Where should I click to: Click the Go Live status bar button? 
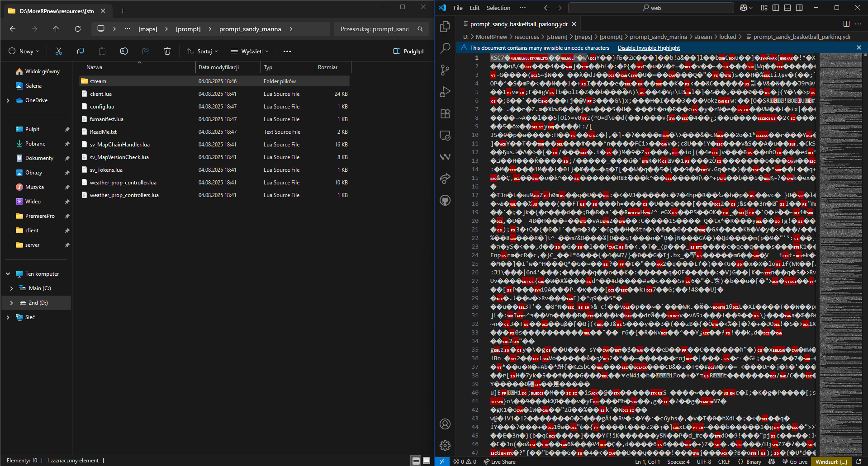[x=795, y=461]
